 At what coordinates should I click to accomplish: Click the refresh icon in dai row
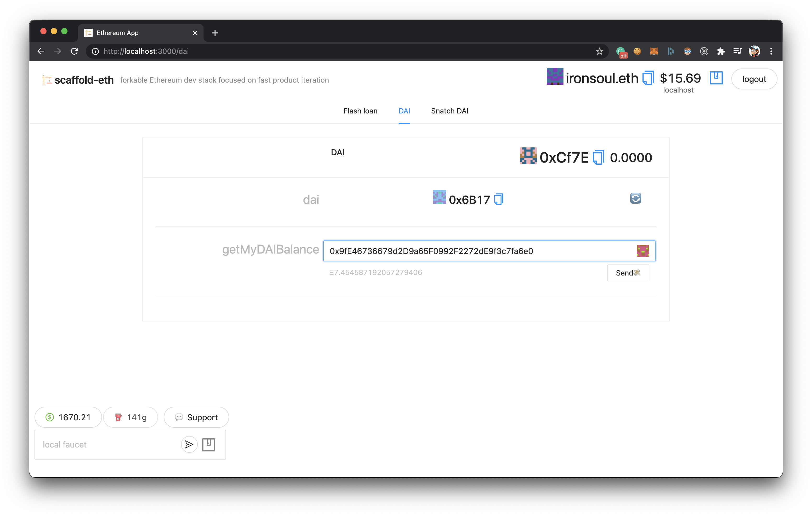pos(635,198)
